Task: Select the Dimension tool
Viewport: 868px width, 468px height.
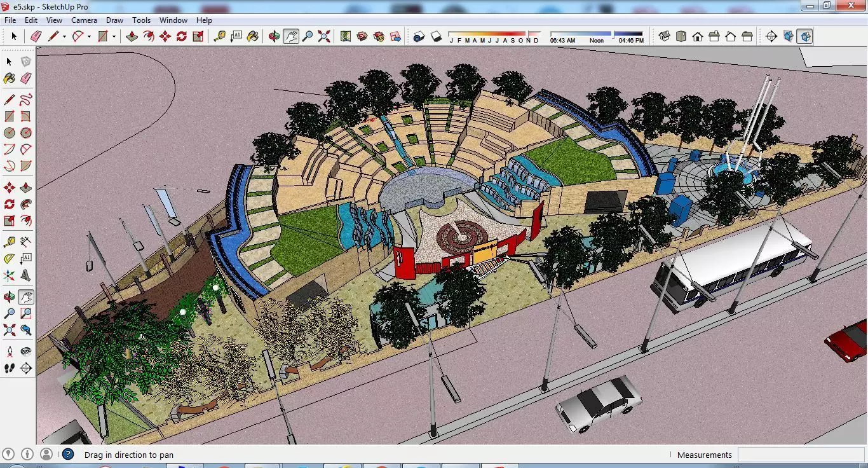Action: [25, 242]
